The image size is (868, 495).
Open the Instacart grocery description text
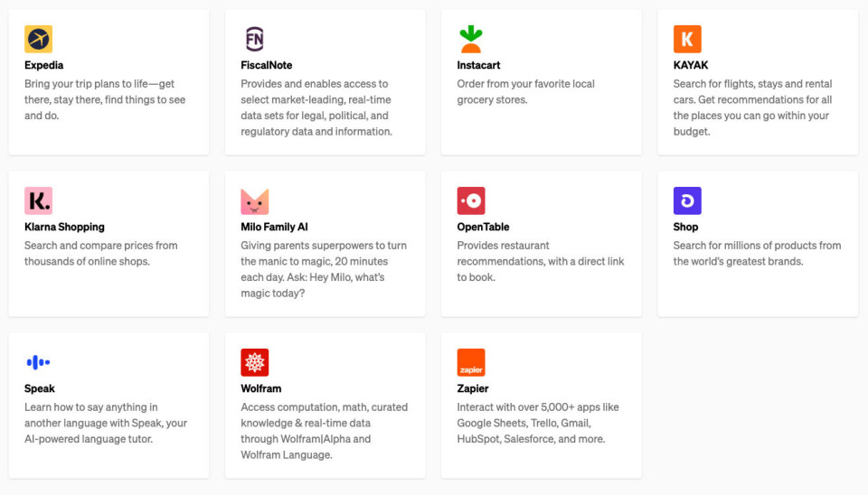[x=526, y=92]
